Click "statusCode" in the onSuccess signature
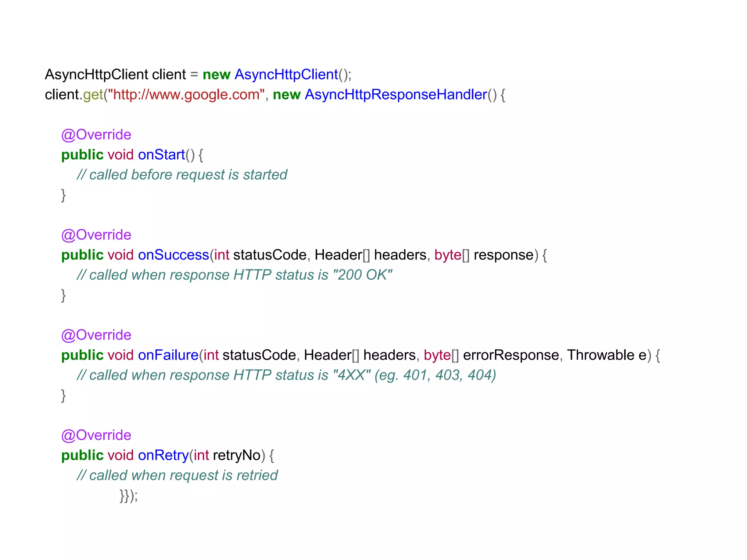Screen dimensions: 747x560 point(270,255)
